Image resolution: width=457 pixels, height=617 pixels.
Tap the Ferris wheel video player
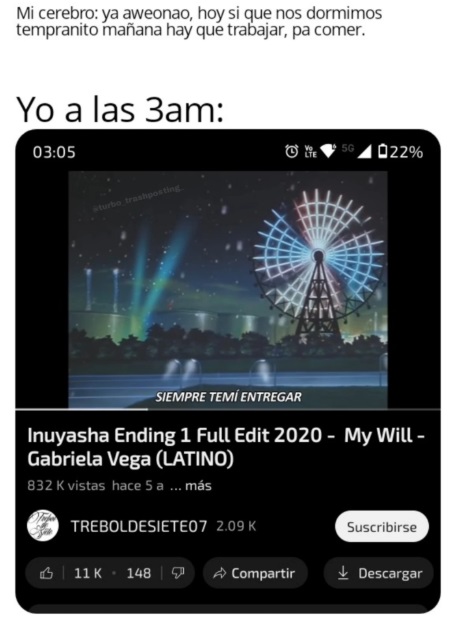click(x=228, y=289)
